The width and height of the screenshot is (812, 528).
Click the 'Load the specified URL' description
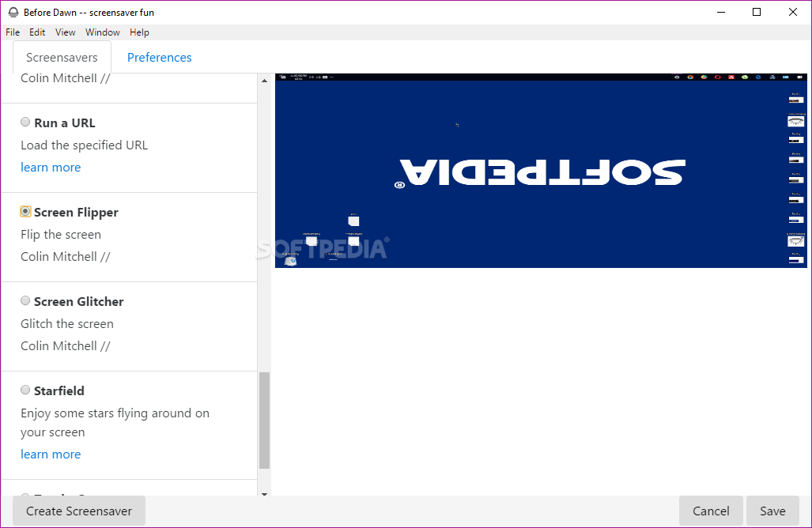pyautogui.click(x=85, y=145)
